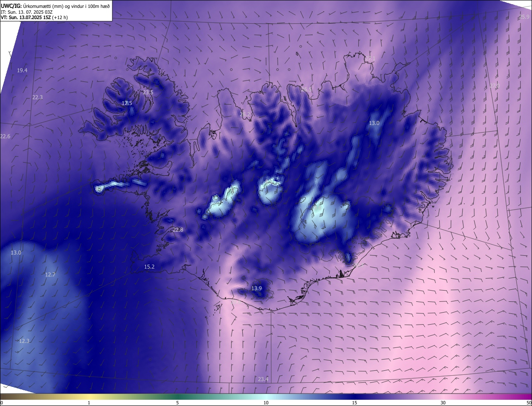
Task: Click the title line "UWC/IG: Úrkomumætti (mm) og vindur"
Action: pos(55,5)
